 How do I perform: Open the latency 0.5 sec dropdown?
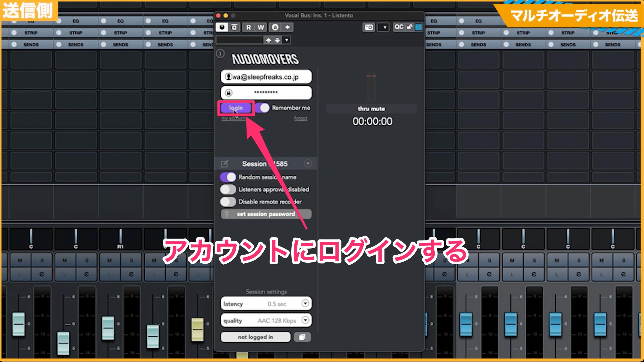266,304
